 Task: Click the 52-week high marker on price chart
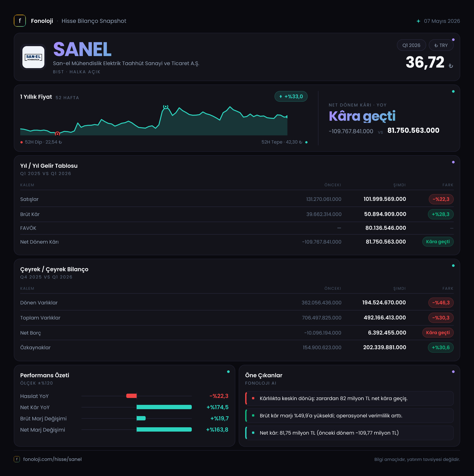pyautogui.click(x=166, y=106)
